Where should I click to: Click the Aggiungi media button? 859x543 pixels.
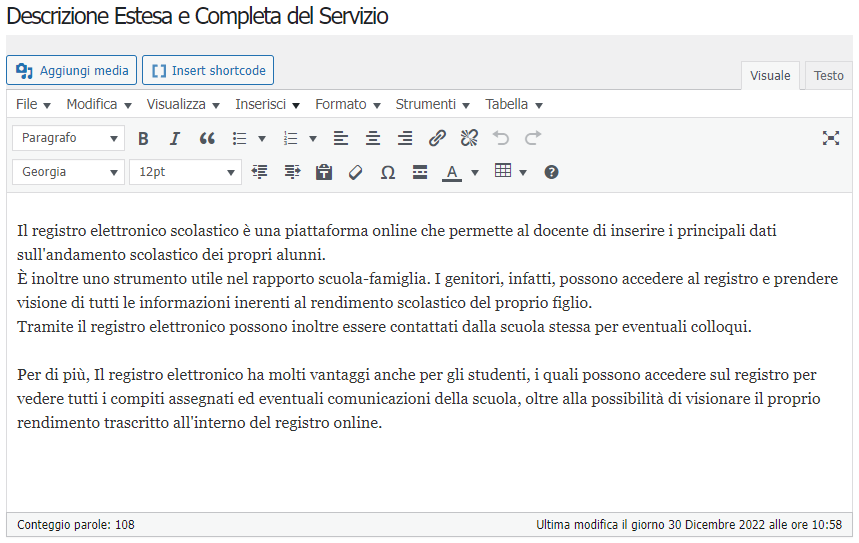tap(71, 70)
